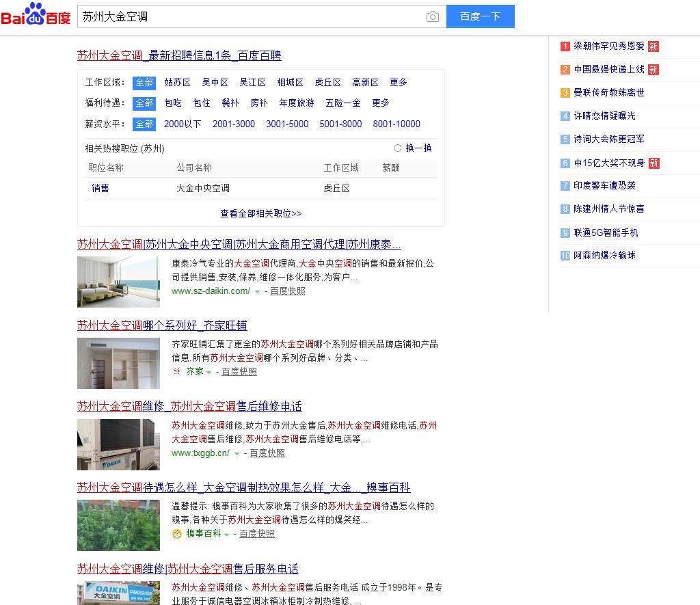Select salary range 3001-5000
The width and height of the screenshot is (700, 605).
pyautogui.click(x=287, y=124)
